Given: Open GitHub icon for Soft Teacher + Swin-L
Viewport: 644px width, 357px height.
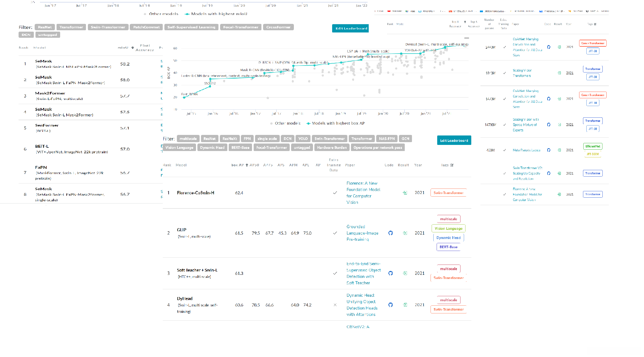Looking at the screenshot, I should point(390,273).
